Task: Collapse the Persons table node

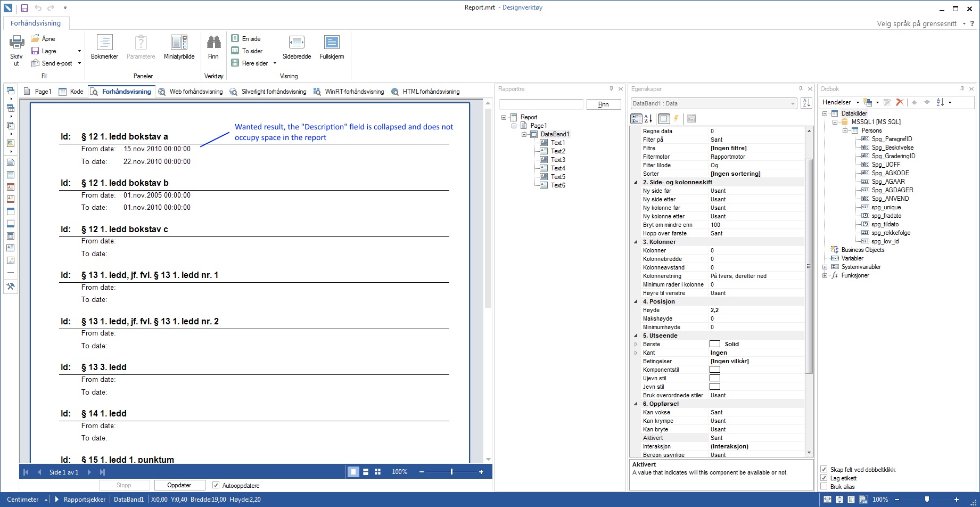Action: [x=845, y=130]
